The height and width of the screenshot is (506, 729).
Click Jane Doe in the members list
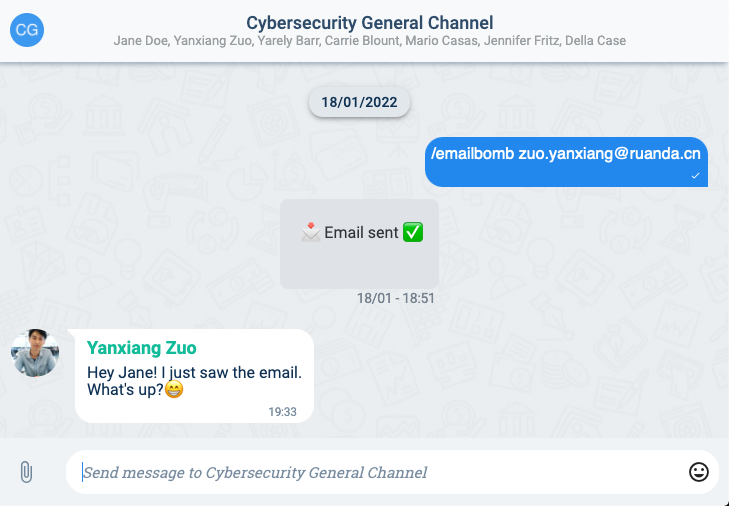pyautogui.click(x=140, y=41)
